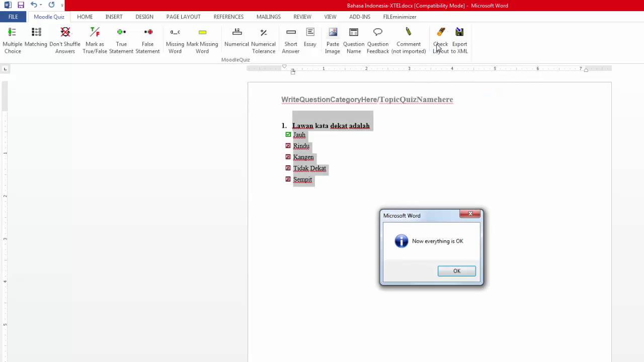The image size is (644, 362).
Task: Open the PAGE LAYOUT tab
Action: click(x=184, y=17)
